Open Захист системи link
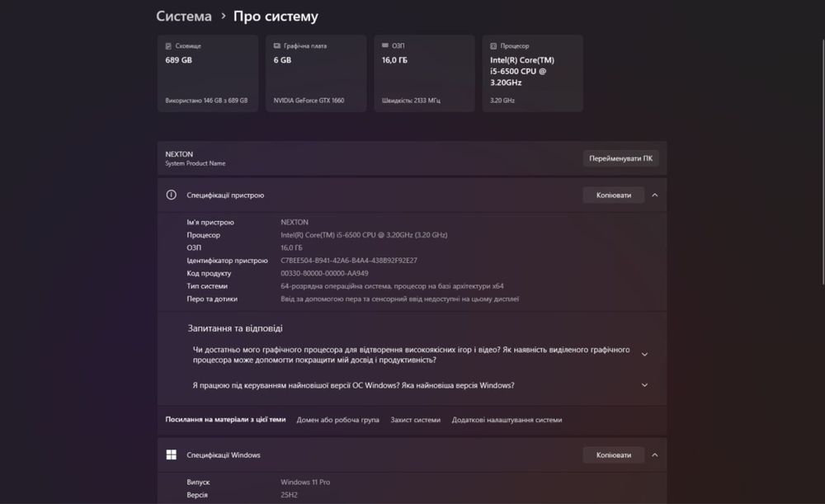 point(416,420)
